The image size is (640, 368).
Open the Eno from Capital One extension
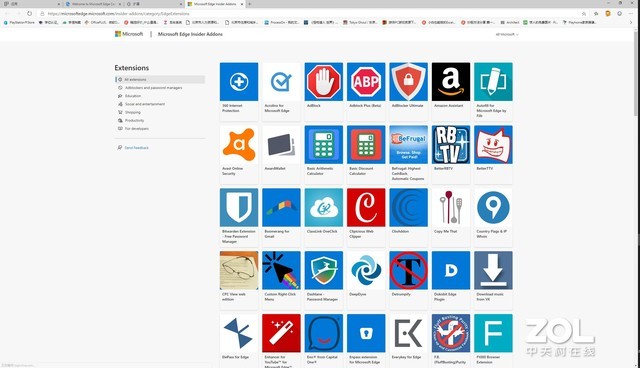click(x=324, y=341)
